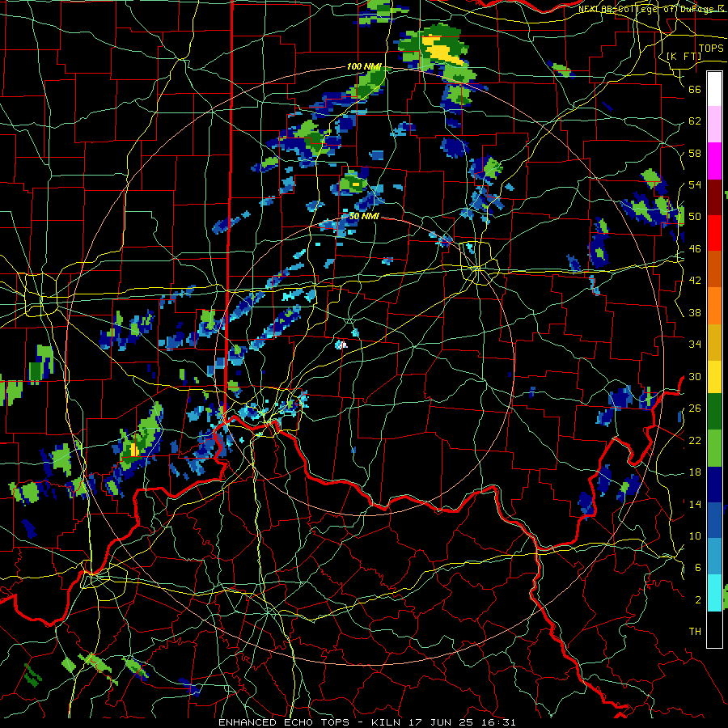Pick the cyan legend swatch
Viewport: 728px width, 728px height.
coord(714,593)
